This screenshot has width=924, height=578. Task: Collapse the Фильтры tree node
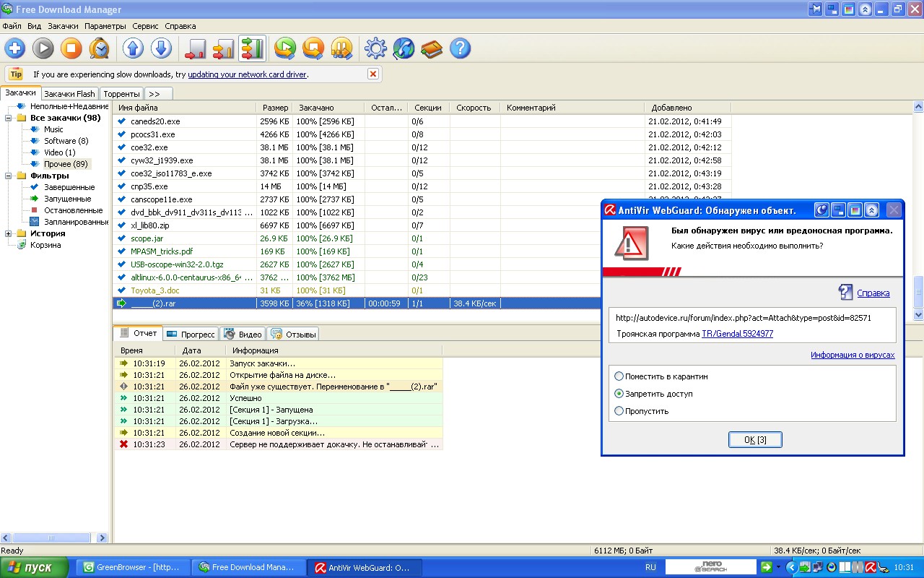coord(9,176)
